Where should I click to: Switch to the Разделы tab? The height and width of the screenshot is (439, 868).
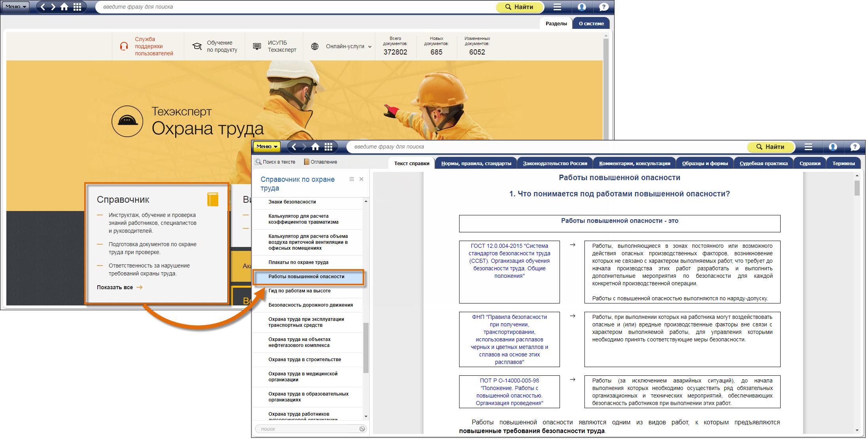pyautogui.click(x=556, y=23)
